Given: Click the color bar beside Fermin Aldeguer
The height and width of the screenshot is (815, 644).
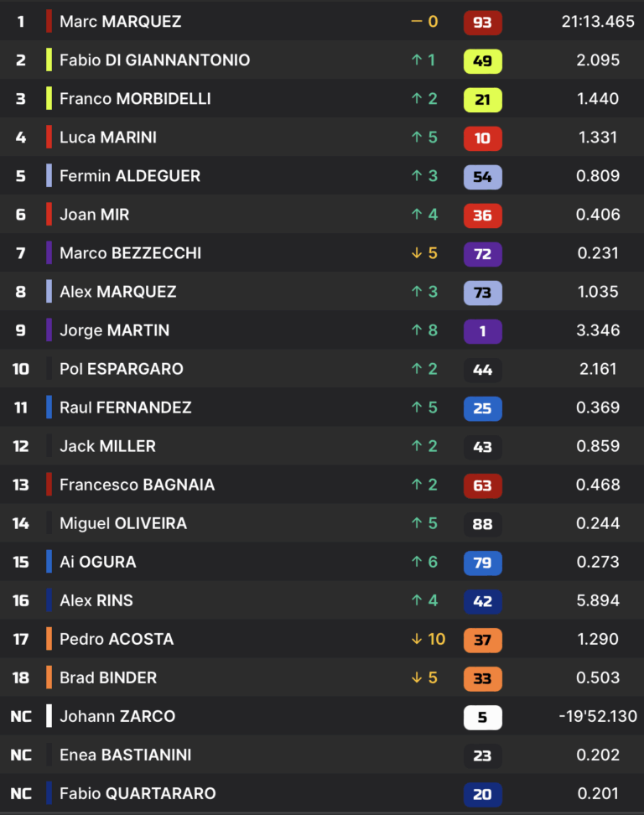Looking at the screenshot, I should tap(49, 176).
